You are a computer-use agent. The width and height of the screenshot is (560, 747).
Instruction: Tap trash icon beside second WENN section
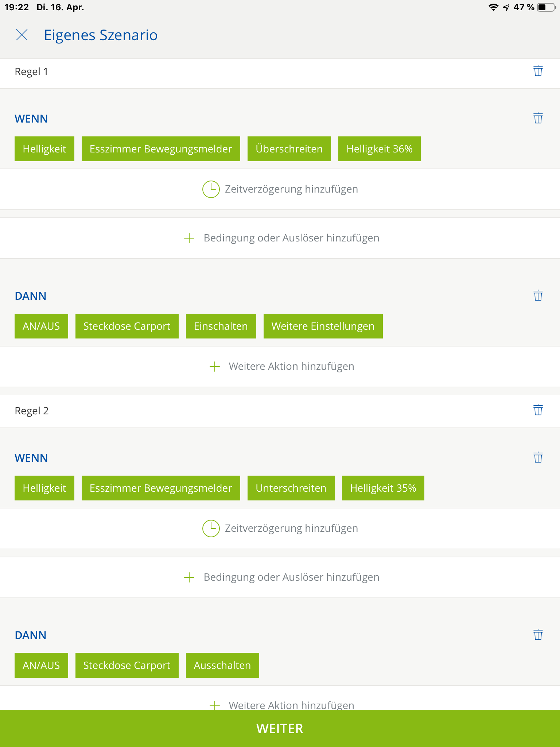[538, 457]
